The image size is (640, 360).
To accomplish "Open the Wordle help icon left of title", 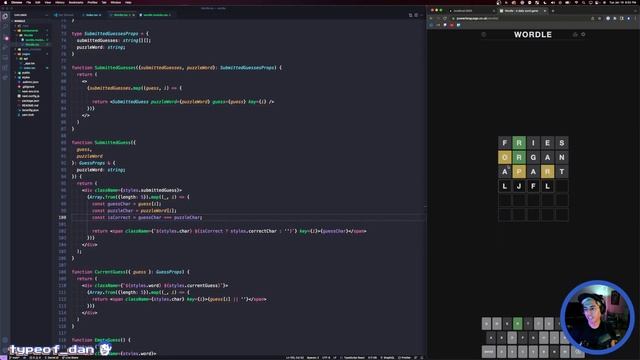I will tap(484, 35).
